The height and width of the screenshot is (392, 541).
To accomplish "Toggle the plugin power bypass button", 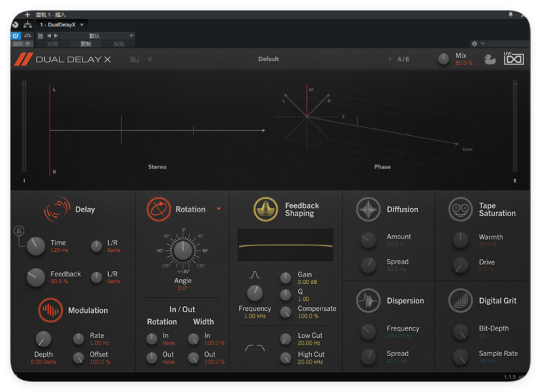I will tap(16, 36).
